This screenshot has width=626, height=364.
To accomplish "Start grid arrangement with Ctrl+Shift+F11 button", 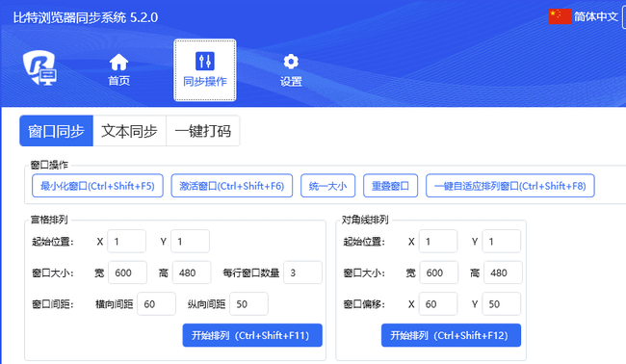I will point(252,335).
